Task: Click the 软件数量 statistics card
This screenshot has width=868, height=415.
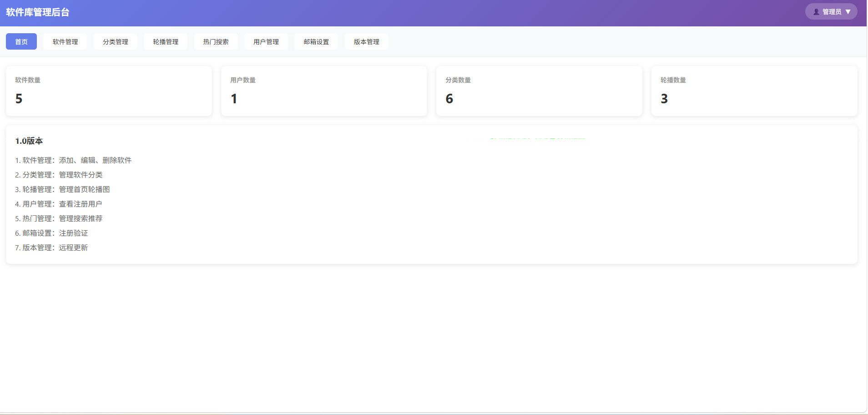Action: (x=108, y=91)
